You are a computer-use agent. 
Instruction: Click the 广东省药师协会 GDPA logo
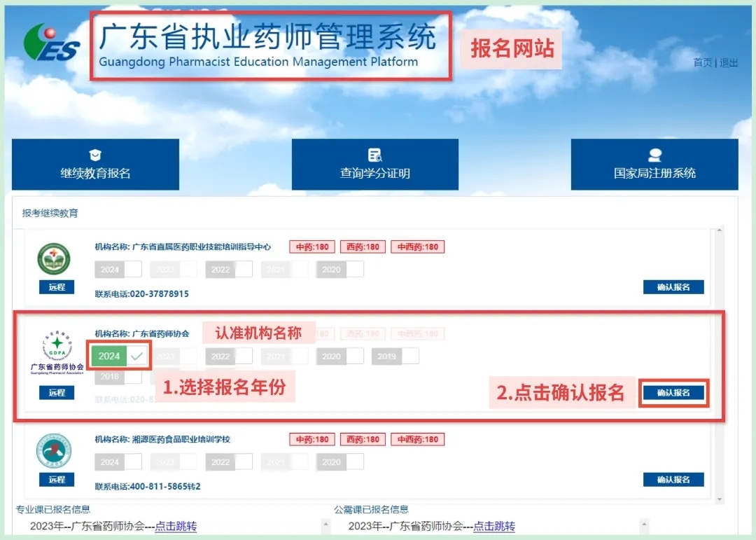[x=57, y=348]
